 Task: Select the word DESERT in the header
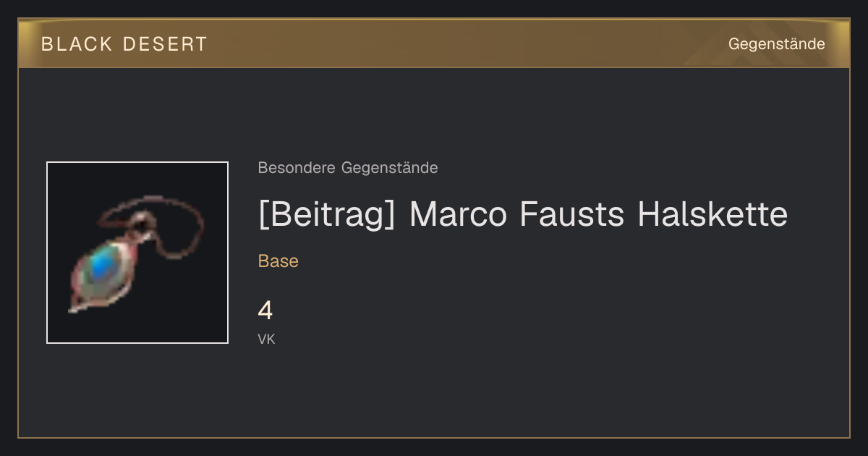coord(166,44)
